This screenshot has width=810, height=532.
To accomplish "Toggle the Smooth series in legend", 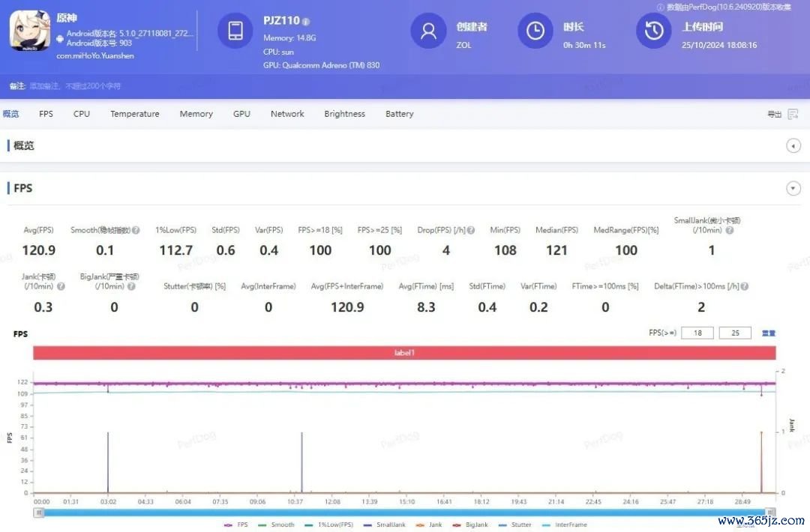I will 276,525.
